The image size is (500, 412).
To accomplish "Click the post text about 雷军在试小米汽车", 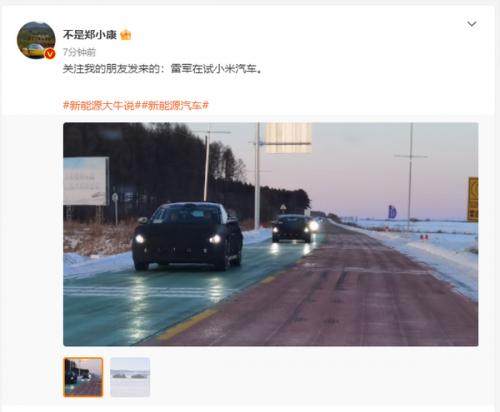I will 162,69.
